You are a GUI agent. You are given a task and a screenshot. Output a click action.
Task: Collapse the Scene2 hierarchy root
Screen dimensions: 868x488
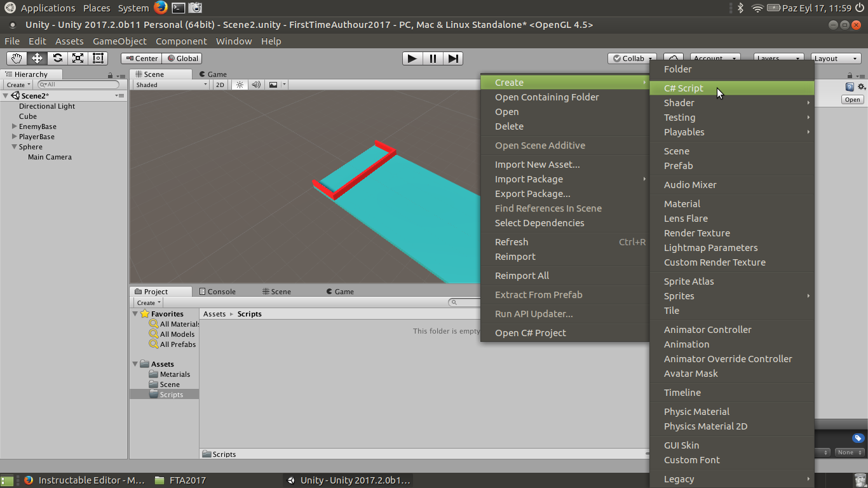point(6,96)
